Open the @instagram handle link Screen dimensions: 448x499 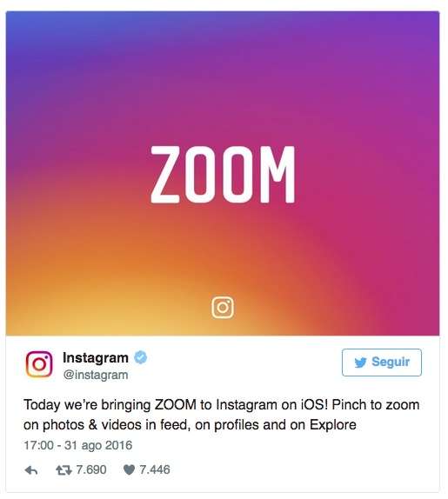coord(96,375)
